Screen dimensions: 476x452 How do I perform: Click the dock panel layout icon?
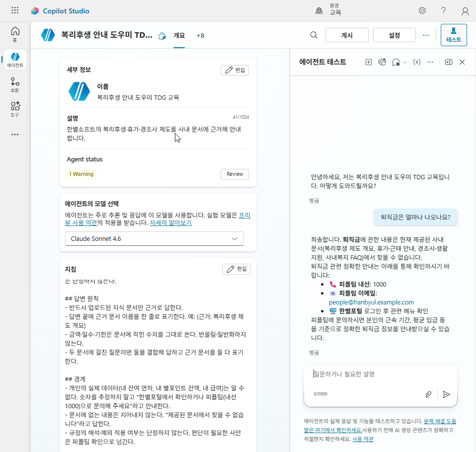(448, 62)
